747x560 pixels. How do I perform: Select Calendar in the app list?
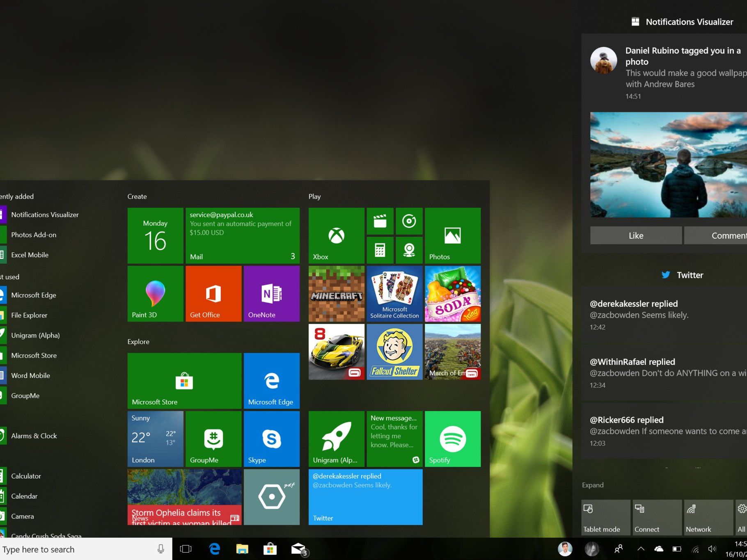(x=24, y=496)
